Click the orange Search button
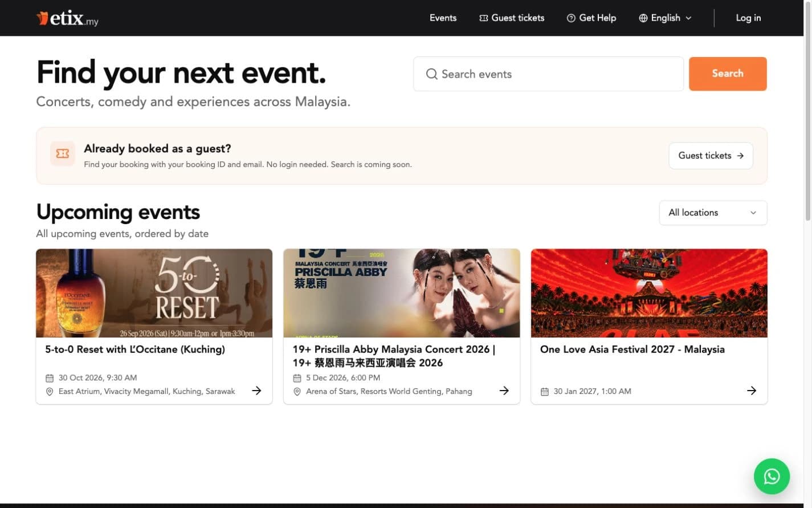The image size is (812, 508). tap(728, 74)
